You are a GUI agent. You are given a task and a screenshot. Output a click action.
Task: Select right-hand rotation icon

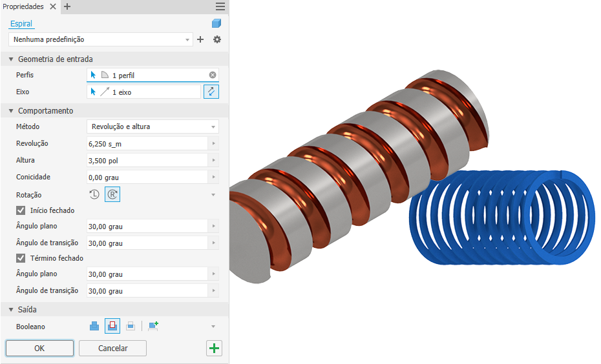coord(112,194)
